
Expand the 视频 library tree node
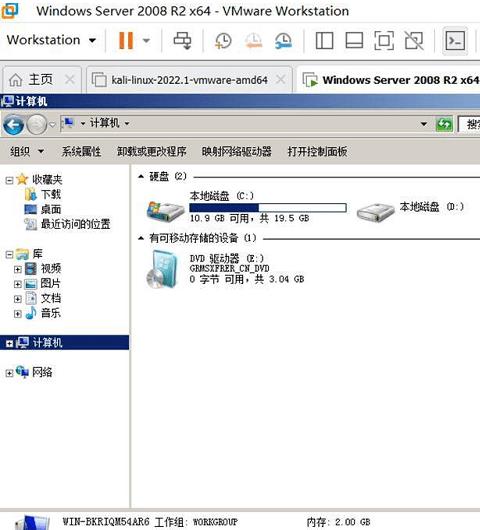click(18, 269)
